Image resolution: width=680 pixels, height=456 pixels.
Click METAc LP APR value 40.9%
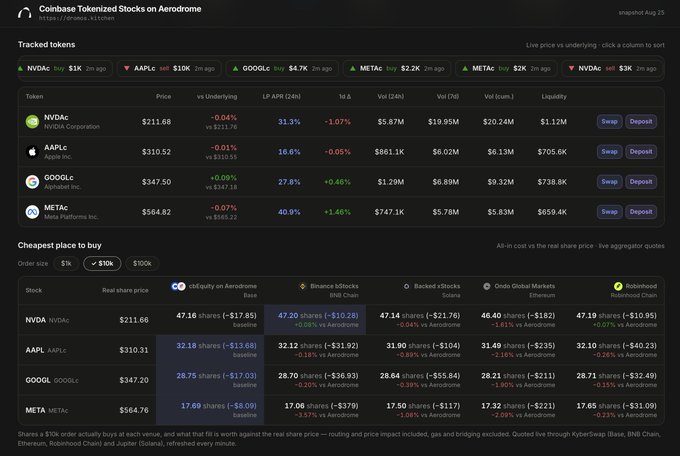[x=289, y=212]
